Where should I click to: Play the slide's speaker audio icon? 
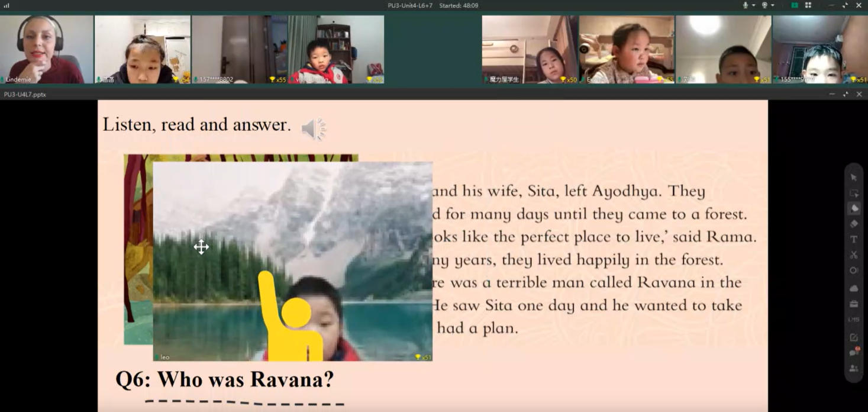pos(313,128)
